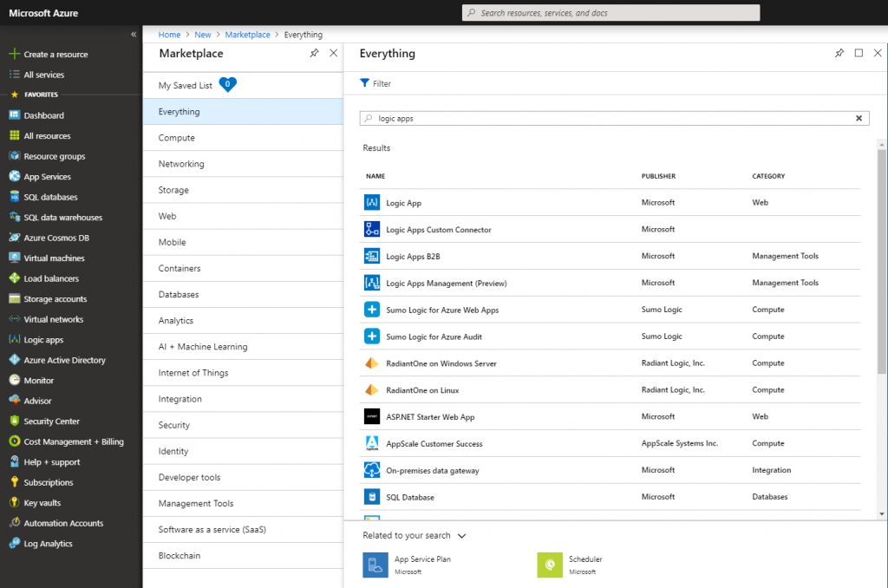Viewport: 888px width, 588px height.
Task: Click the global Azure search field
Action: point(610,12)
